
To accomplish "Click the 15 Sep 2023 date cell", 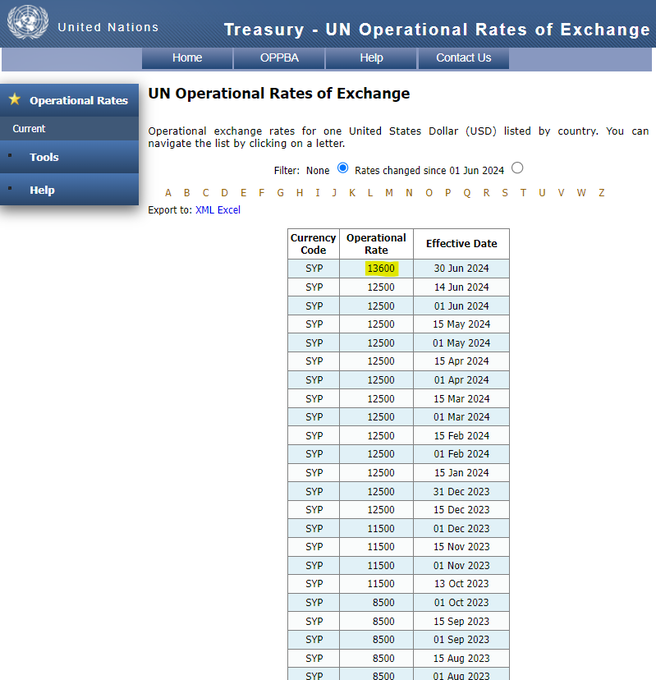I will coord(461,621).
